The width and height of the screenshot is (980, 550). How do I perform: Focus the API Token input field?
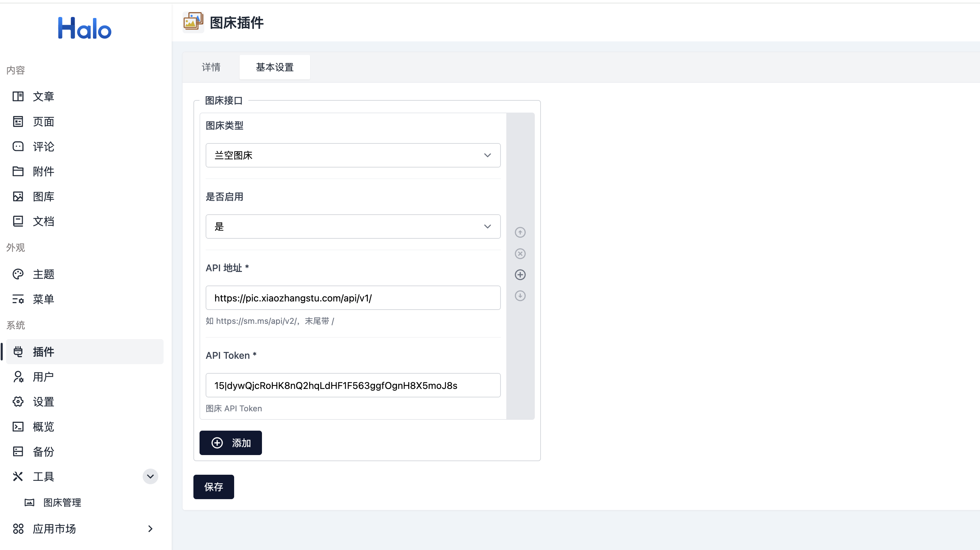(353, 385)
